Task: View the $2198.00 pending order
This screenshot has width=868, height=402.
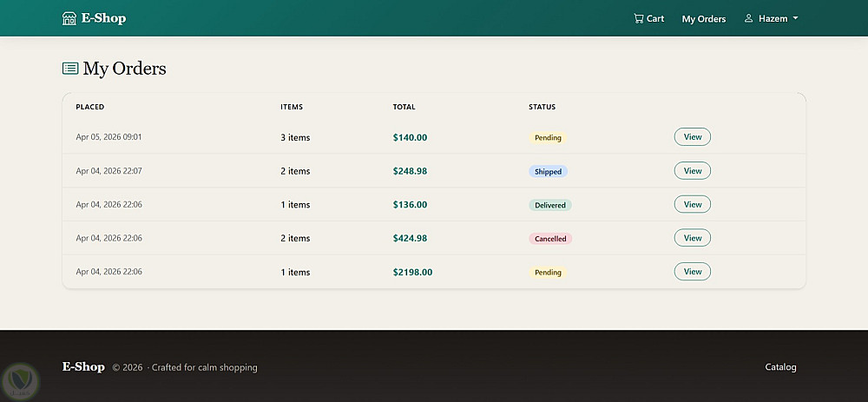Action: (692, 272)
